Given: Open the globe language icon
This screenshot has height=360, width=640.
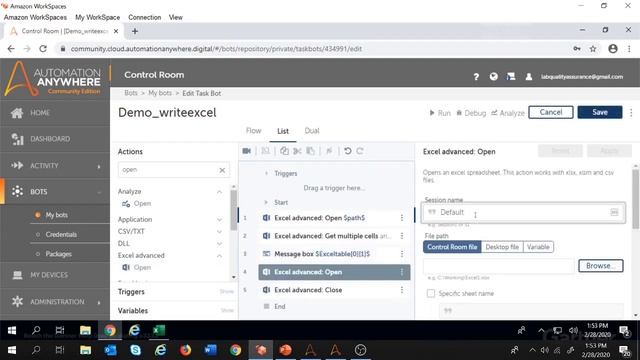Looking at the screenshot, I should click(493, 76).
